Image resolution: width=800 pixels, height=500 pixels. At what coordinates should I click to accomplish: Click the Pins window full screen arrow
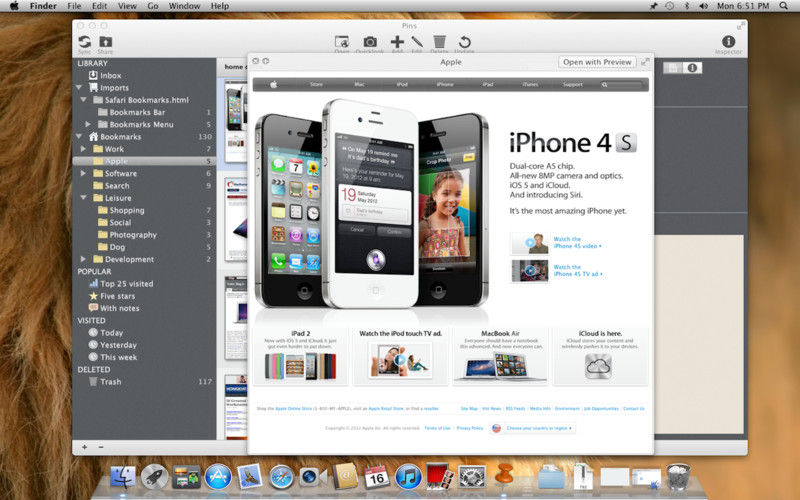(740, 26)
